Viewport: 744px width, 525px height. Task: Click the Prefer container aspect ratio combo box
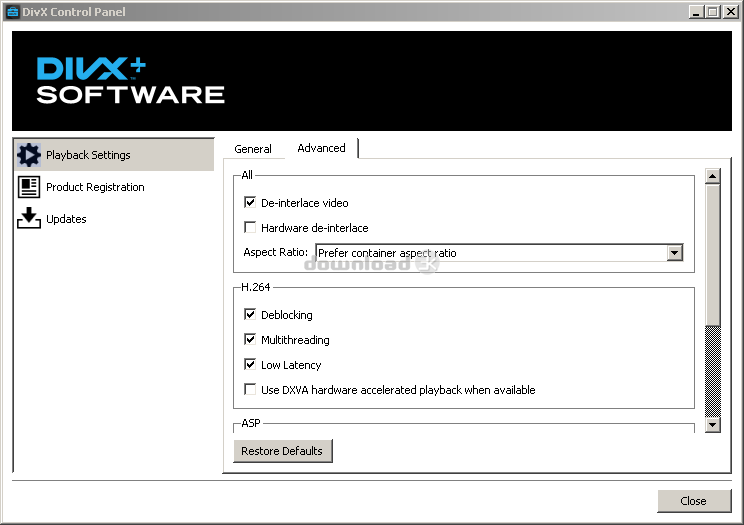point(490,253)
